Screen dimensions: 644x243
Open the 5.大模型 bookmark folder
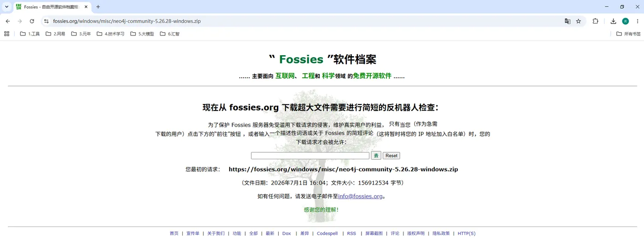[x=142, y=34]
